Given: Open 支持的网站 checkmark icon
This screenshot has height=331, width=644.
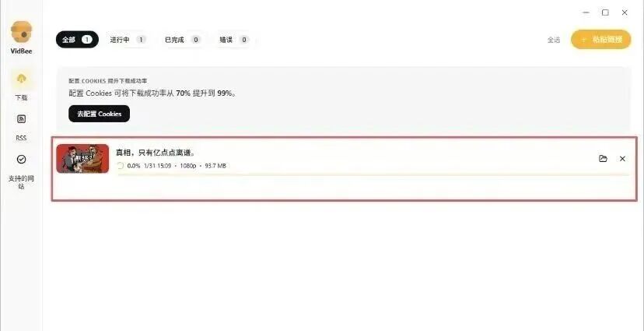Looking at the screenshot, I should pos(21,159).
